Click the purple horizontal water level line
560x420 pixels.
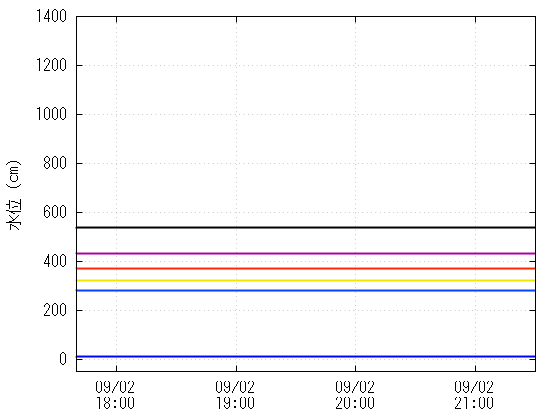[306, 253]
